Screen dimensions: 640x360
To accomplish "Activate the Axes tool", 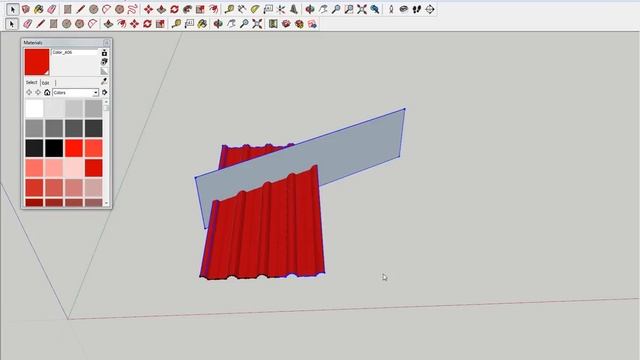I will point(281,9).
